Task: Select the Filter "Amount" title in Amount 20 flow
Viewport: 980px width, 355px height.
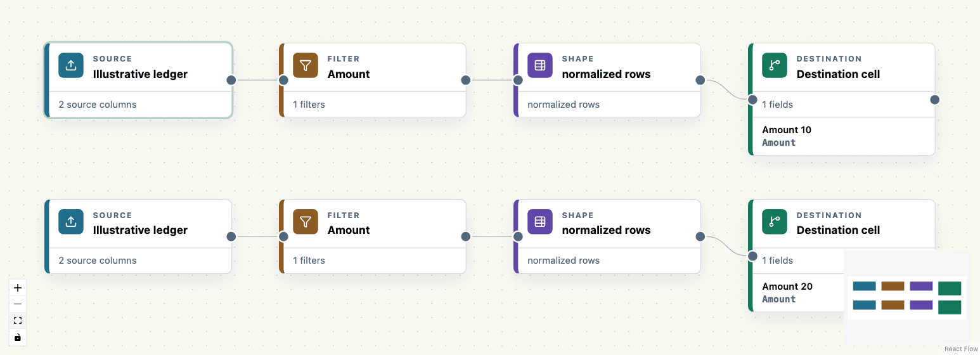Action: click(x=349, y=230)
